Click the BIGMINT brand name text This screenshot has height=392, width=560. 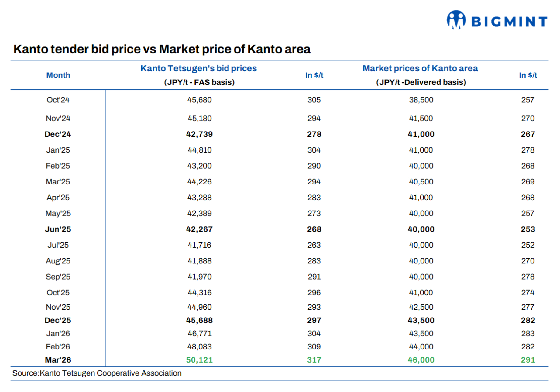point(509,22)
